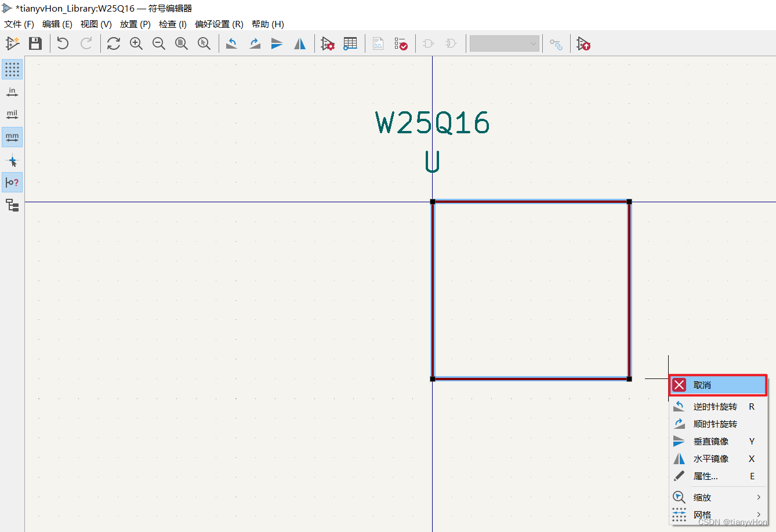Image resolution: width=776 pixels, height=532 pixels.
Task: Show the symbol datasheet icon
Action: tap(378, 43)
